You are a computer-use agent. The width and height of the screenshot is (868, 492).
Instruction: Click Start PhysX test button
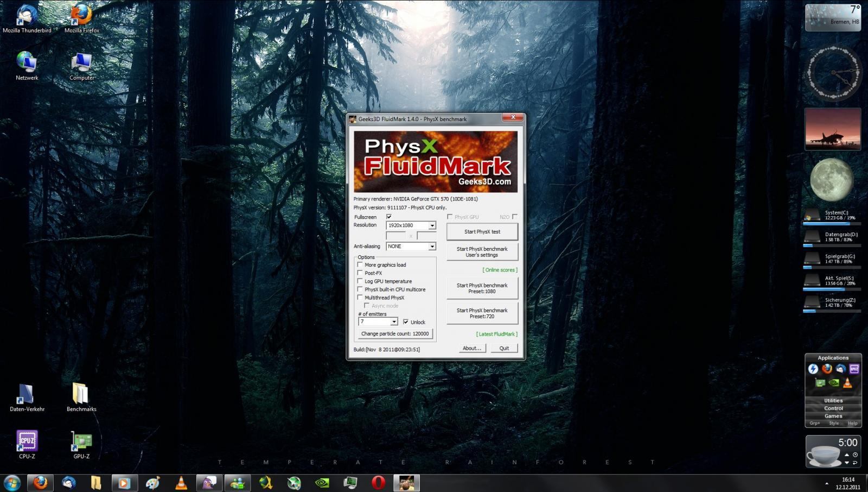point(482,232)
